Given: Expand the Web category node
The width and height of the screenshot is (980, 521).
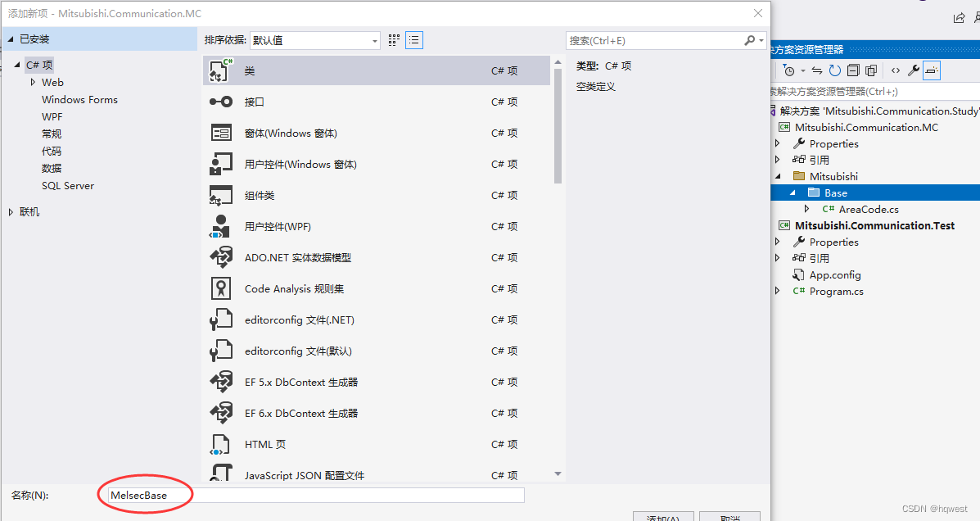Looking at the screenshot, I should 33,82.
